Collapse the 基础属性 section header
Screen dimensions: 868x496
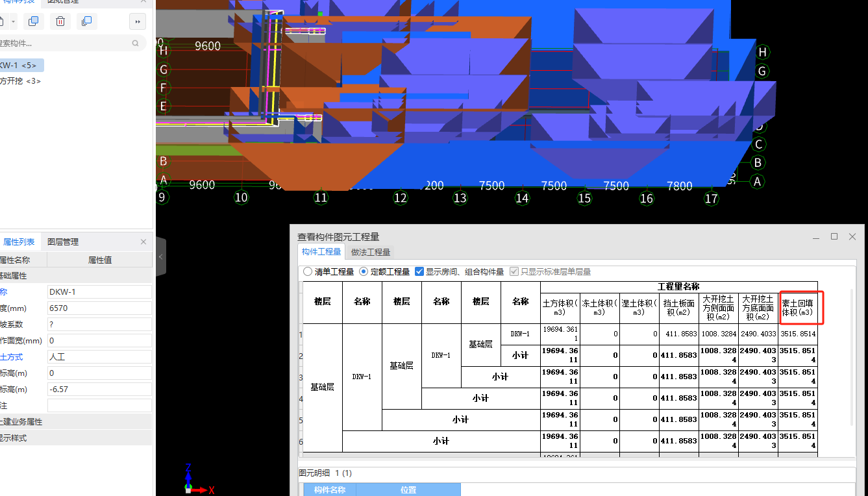tap(76, 275)
